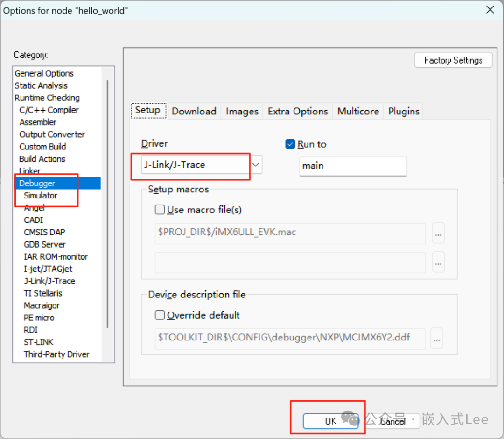This screenshot has height=439, width=504.
Task: Select the Debugger category
Action: [x=37, y=183]
